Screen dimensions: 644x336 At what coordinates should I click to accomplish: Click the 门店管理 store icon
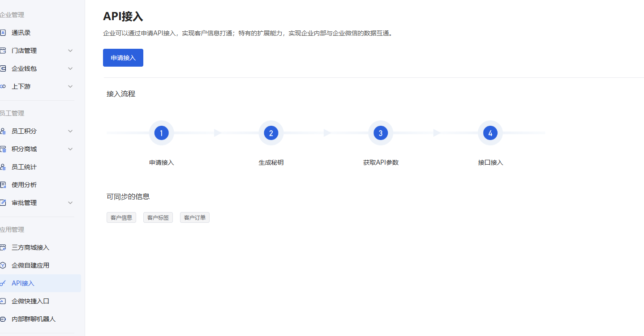pos(3,51)
